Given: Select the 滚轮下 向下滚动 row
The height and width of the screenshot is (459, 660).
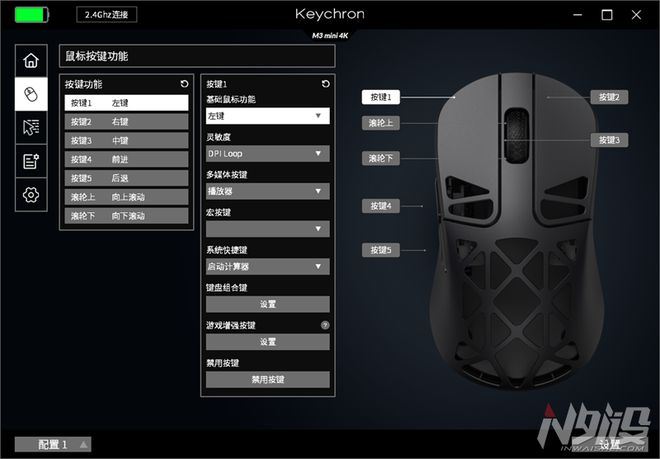Looking at the screenshot, I should pyautogui.click(x=126, y=216).
